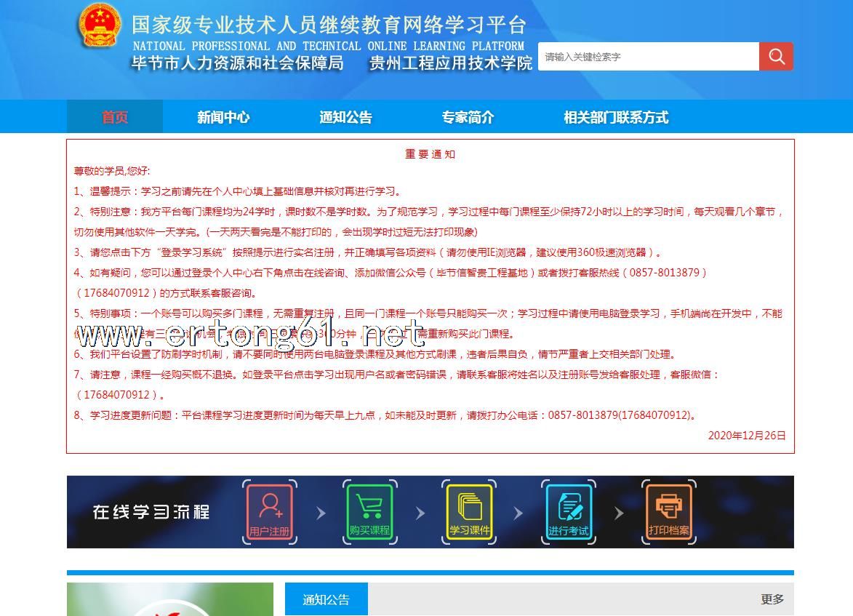
Task: Open 新闻中心 in the navigation bar
Action: coord(223,117)
